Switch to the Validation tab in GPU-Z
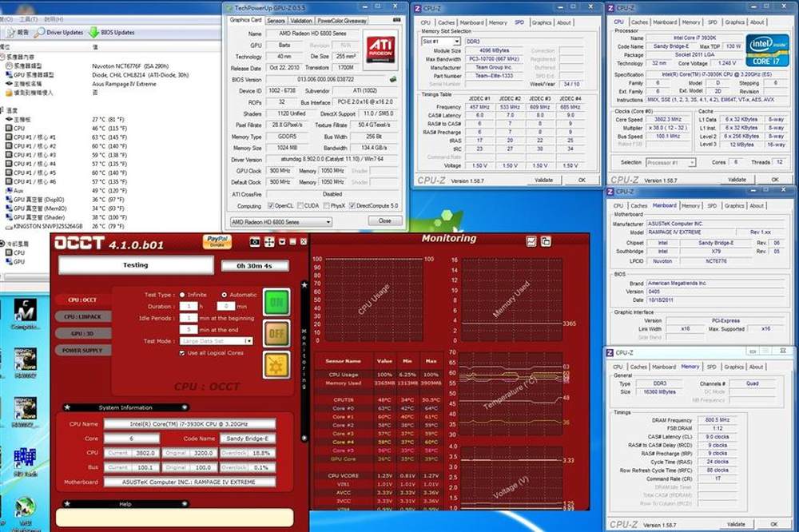The width and height of the screenshot is (799, 532). (301, 21)
